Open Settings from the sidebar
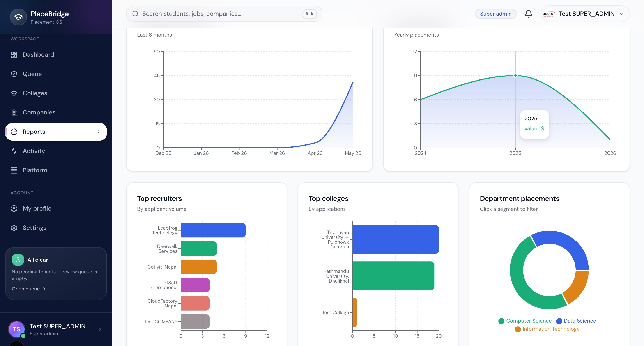644x346 pixels. point(56,228)
